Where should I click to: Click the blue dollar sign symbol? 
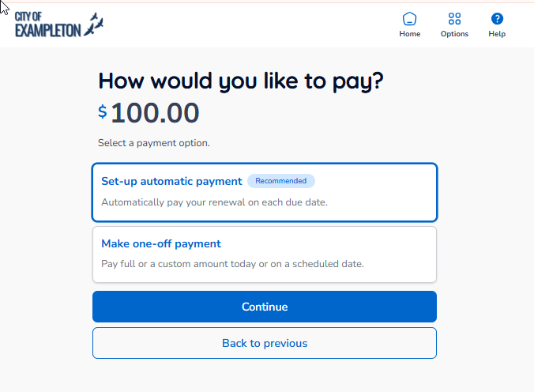[x=103, y=112]
